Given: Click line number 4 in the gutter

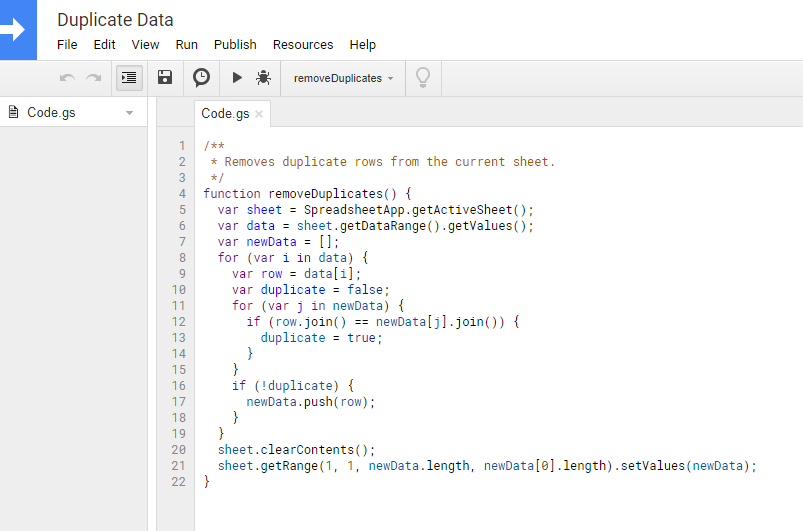Looking at the screenshot, I should (182, 194).
